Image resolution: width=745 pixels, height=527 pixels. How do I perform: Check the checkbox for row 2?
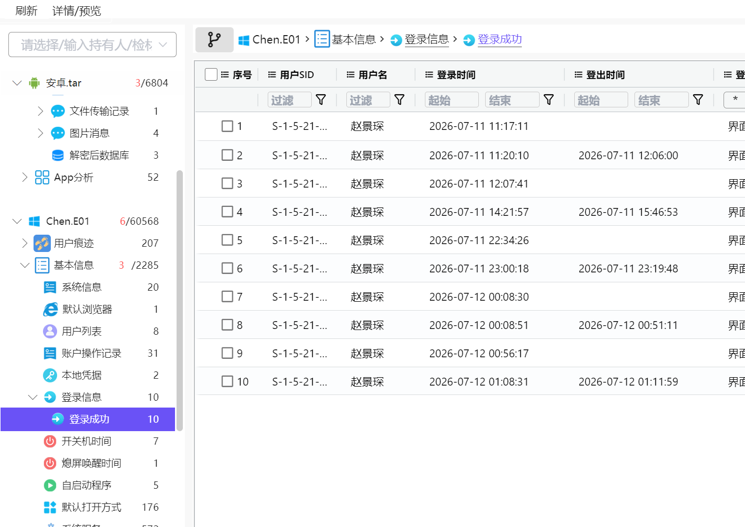[x=228, y=155]
